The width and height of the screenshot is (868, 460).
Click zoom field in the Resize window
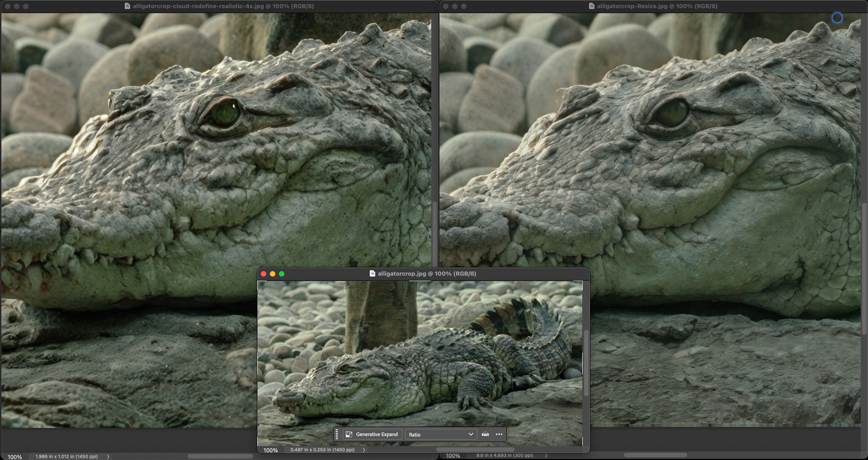click(453, 455)
